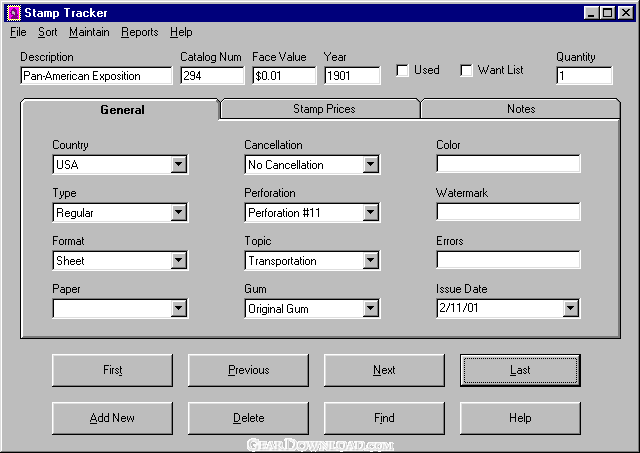Screen dimensions: 640x453
Task: Jump to the First record
Action: 112,370
